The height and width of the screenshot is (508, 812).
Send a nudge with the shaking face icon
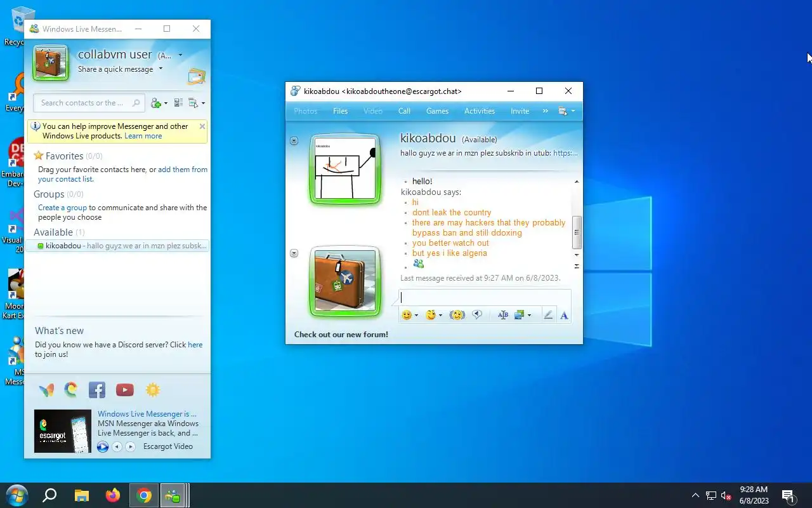[x=457, y=315]
